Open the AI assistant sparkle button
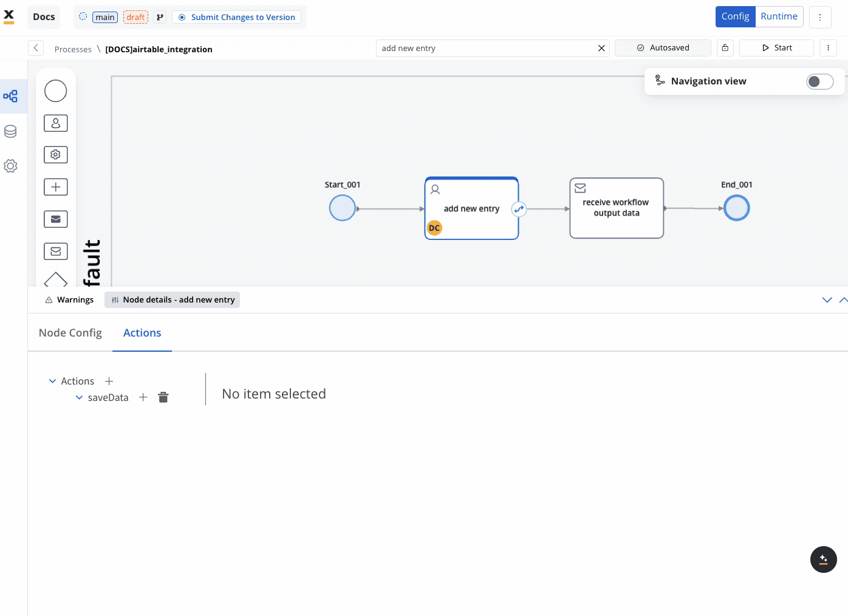 pos(824,560)
